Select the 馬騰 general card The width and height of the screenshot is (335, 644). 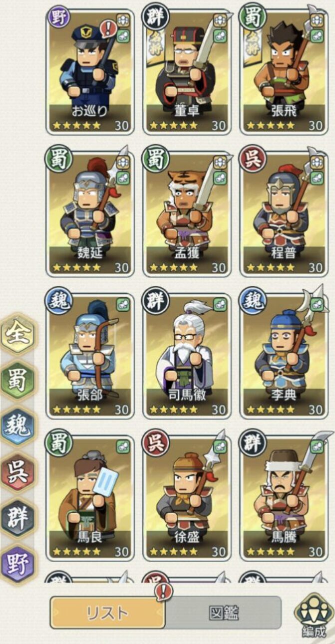coord(284,498)
